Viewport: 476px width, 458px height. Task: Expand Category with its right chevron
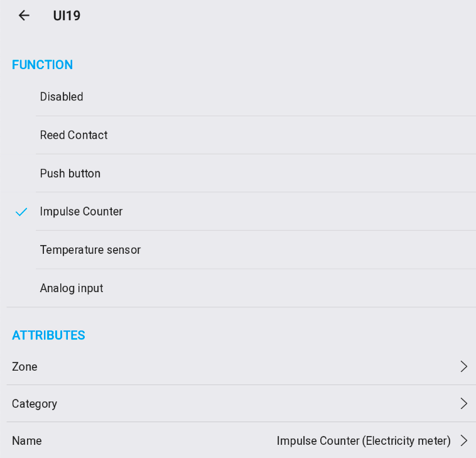coord(463,404)
